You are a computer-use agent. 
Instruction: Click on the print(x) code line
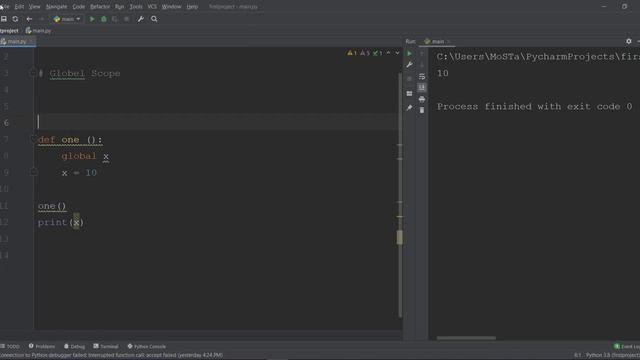coord(61,222)
